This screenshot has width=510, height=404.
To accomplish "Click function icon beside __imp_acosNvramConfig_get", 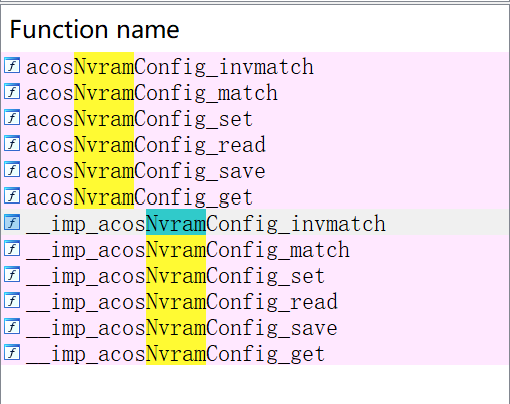I will [12, 352].
